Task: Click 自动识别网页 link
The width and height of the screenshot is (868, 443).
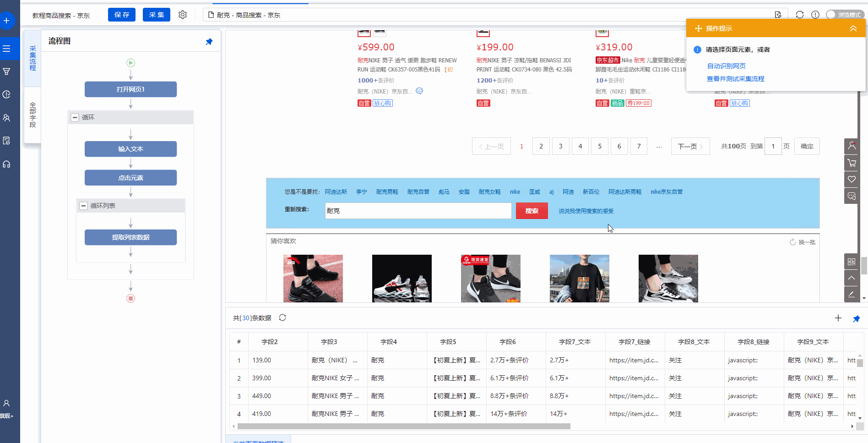Action: [727, 66]
